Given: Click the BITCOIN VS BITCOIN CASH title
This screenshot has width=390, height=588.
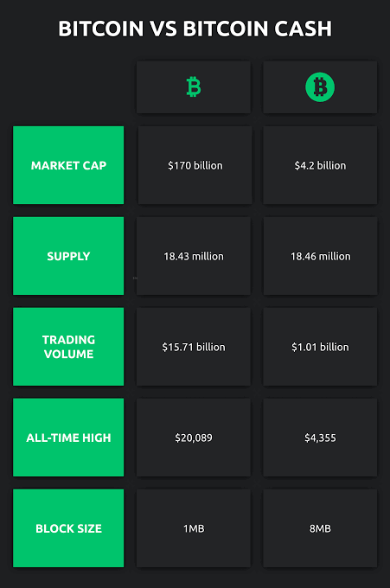Looking at the screenshot, I should pyautogui.click(x=195, y=29).
